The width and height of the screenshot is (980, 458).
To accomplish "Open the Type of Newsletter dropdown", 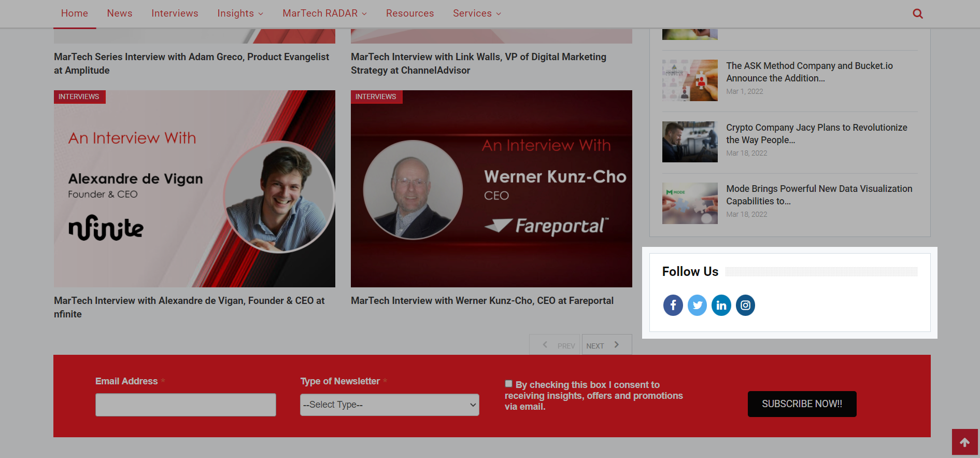I will click(389, 405).
